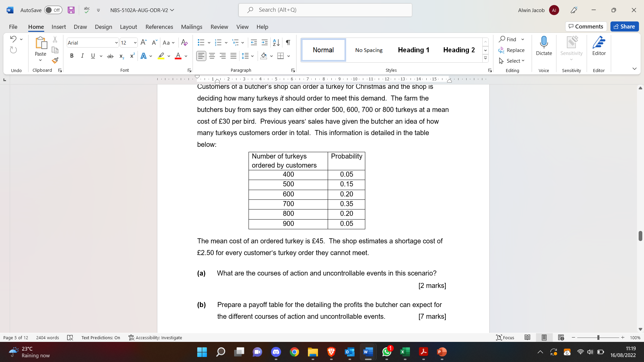The image size is (644, 362).
Task: Toggle Italic formatting
Action: click(82, 56)
